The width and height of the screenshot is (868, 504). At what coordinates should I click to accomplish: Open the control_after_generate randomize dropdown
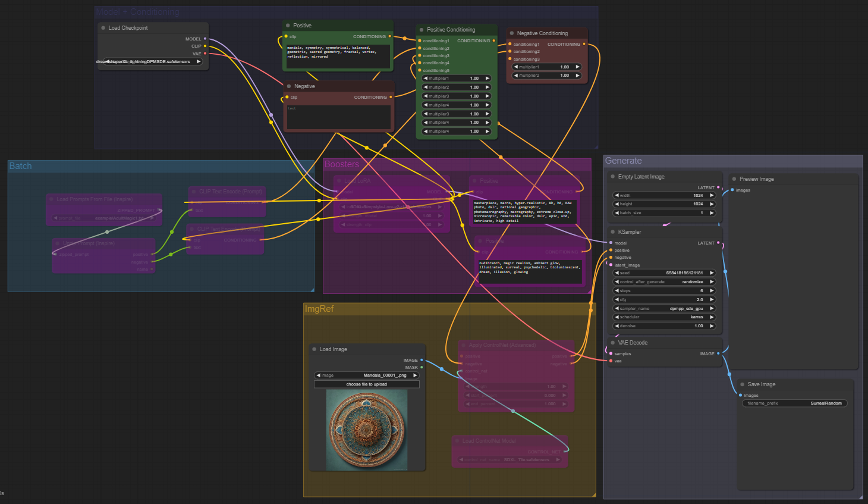[663, 281]
